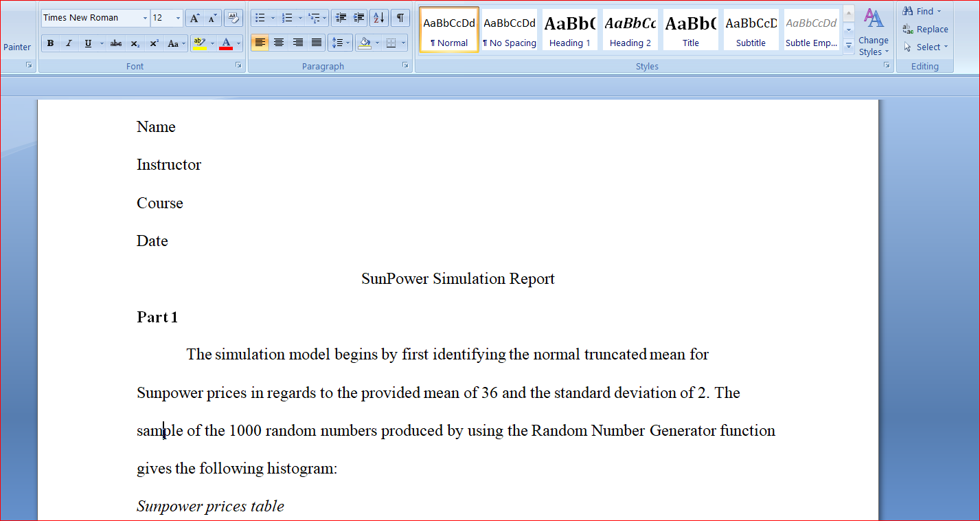Align text to the right
The image size is (980, 521).
297,43
